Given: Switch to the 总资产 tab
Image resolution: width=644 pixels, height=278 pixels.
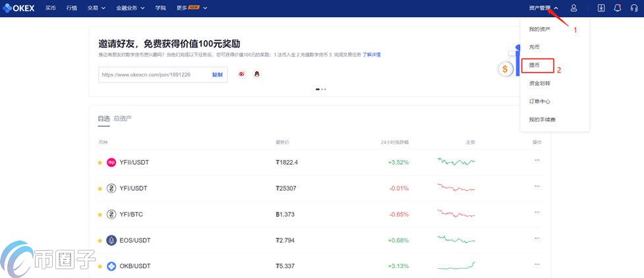Looking at the screenshot, I should [123, 119].
